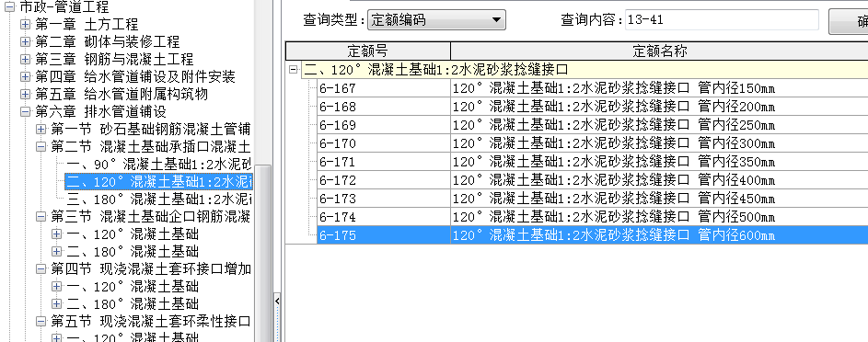
Task: Expand 二、180° 混凝土基础 under 第四节
Action: coord(56,304)
